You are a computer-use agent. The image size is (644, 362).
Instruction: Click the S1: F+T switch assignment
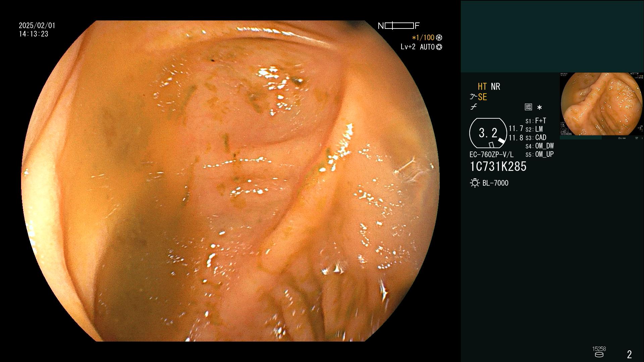coord(536,121)
